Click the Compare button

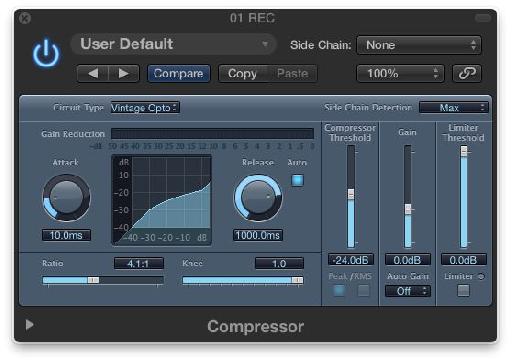click(x=179, y=73)
